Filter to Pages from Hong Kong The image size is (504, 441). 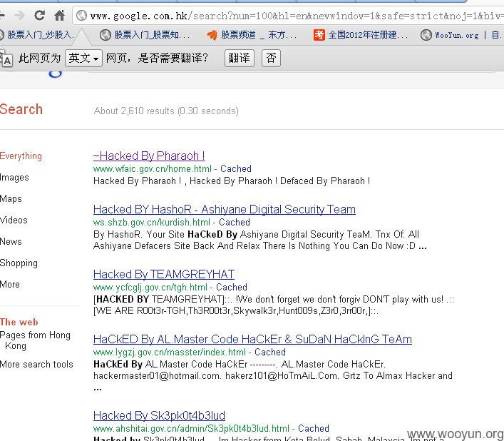point(35,340)
